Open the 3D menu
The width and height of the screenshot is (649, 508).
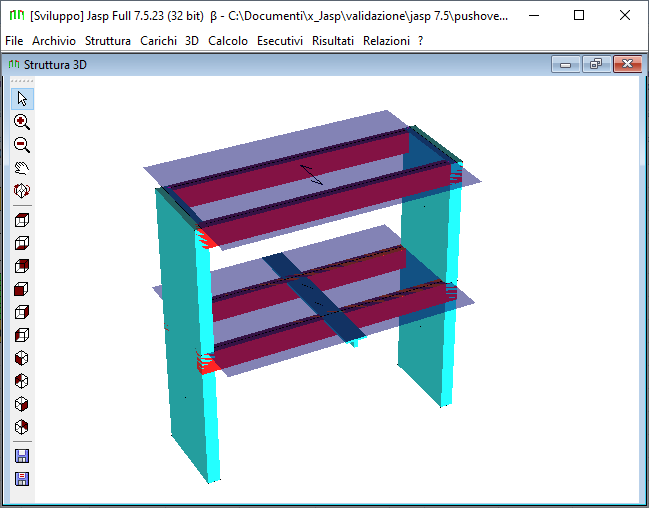(x=192, y=41)
